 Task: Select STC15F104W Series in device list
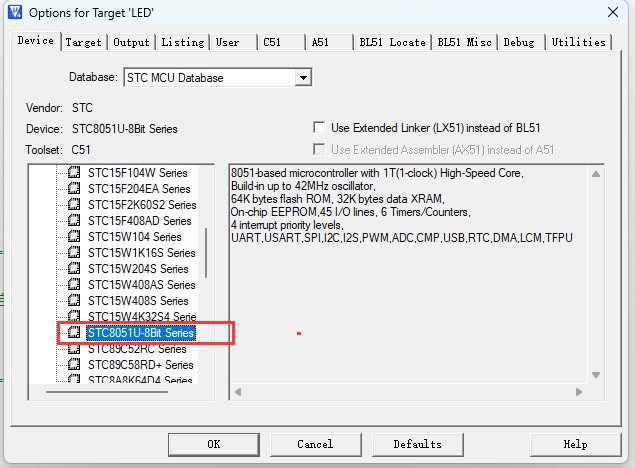138,172
